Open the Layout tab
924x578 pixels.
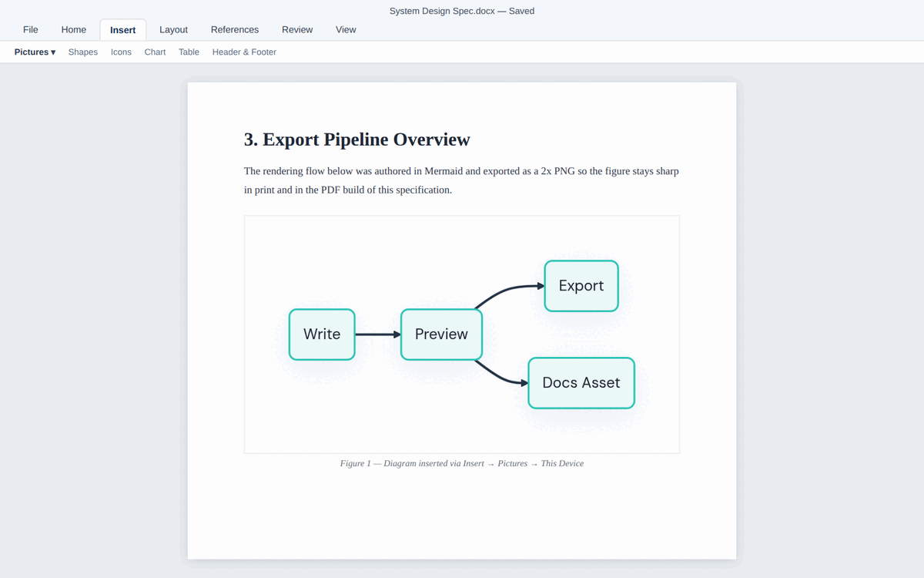(173, 29)
